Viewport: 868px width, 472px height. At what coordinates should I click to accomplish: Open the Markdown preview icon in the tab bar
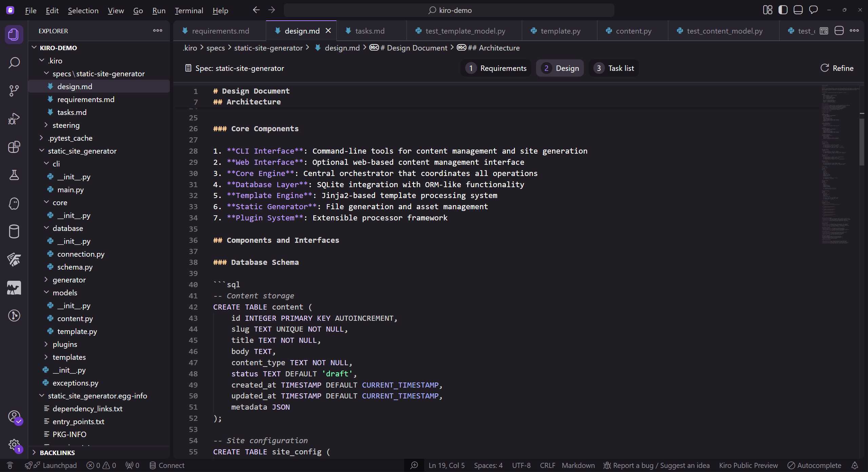(824, 31)
